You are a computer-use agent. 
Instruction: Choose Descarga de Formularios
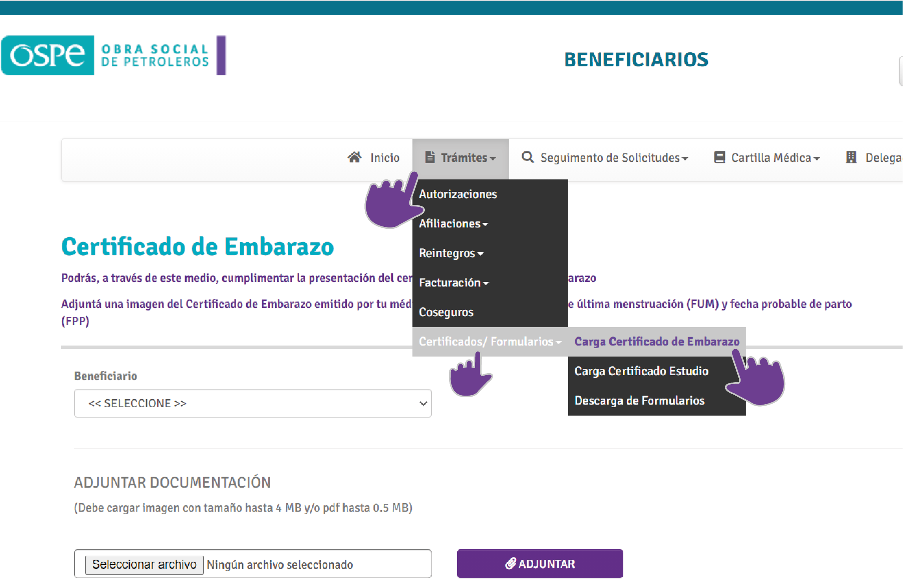tap(657, 401)
